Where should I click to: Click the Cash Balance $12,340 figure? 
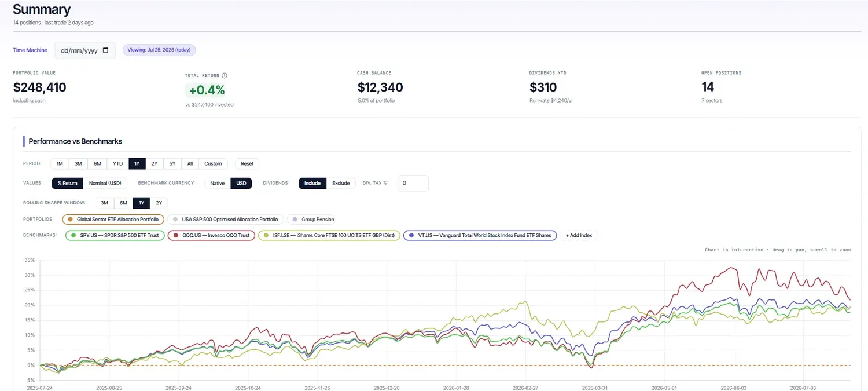(x=380, y=87)
